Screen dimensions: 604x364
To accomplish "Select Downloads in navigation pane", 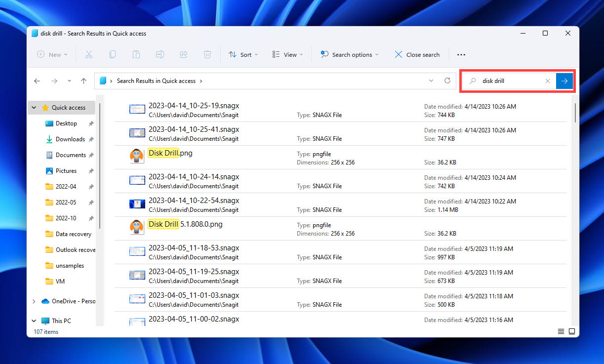I will (x=70, y=139).
